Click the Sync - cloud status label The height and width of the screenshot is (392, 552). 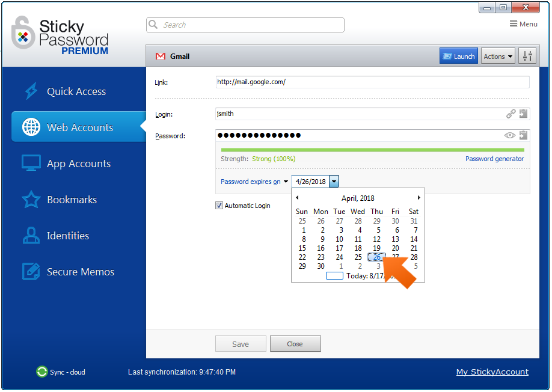[x=67, y=372]
